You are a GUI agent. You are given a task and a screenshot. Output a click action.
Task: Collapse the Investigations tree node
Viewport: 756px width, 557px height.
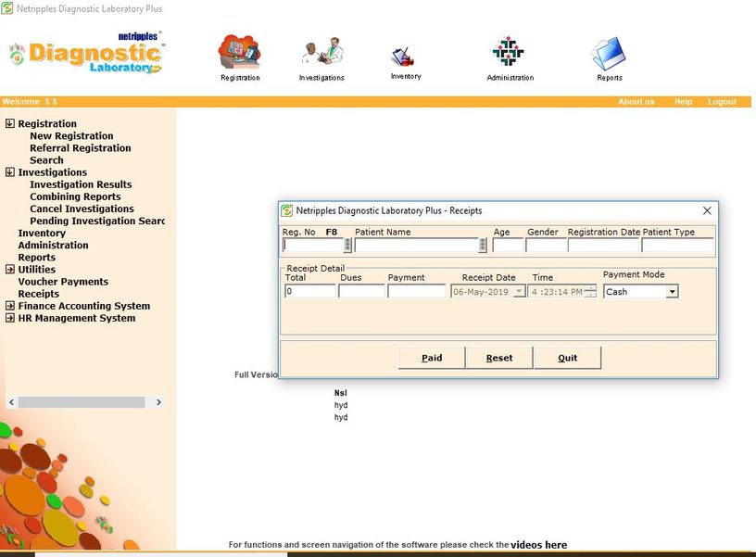(9, 171)
